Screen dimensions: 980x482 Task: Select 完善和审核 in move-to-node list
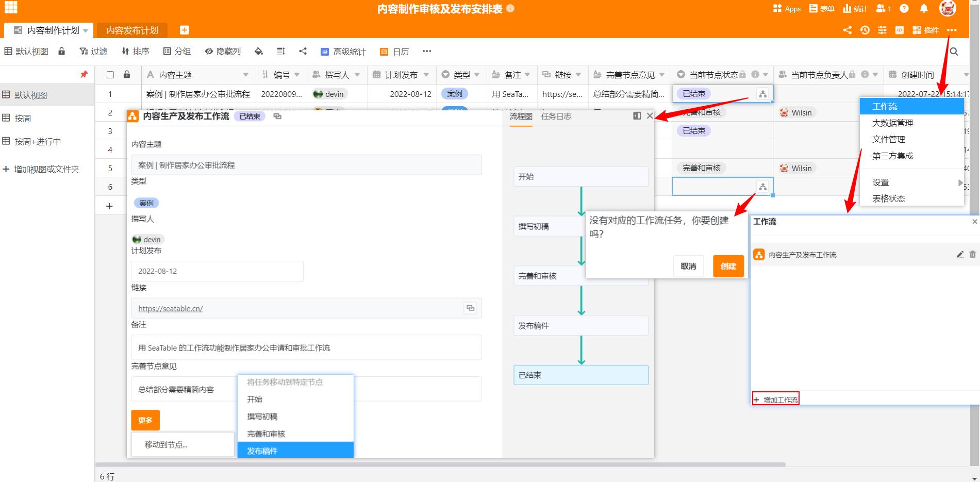(x=295, y=434)
